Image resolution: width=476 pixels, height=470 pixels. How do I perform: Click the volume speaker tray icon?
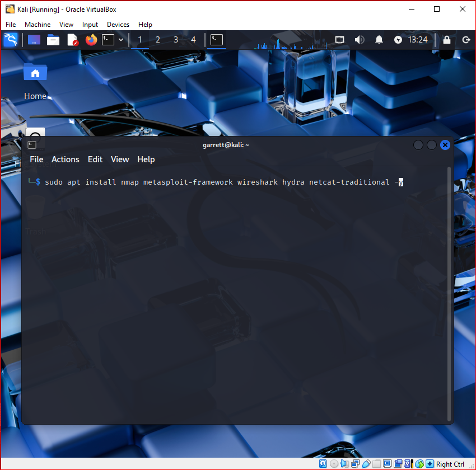[x=360, y=40]
